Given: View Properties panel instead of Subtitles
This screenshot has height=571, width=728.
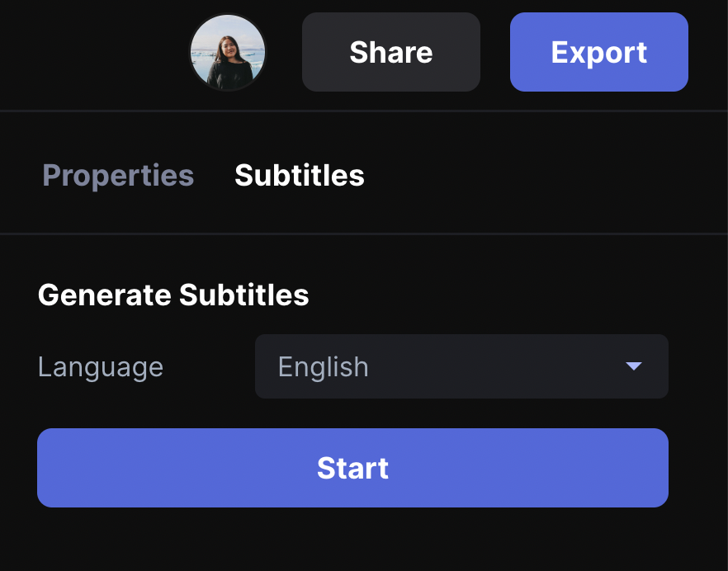Looking at the screenshot, I should click(x=118, y=176).
